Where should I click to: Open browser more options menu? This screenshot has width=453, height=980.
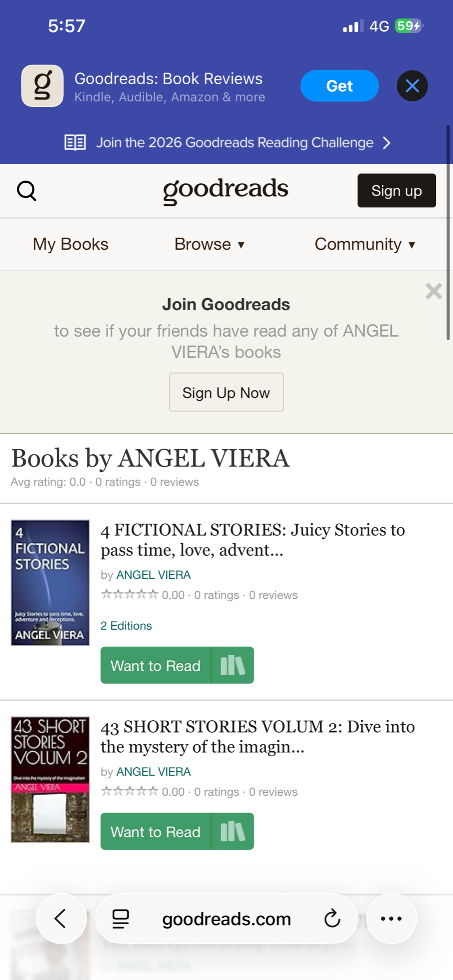click(x=391, y=919)
